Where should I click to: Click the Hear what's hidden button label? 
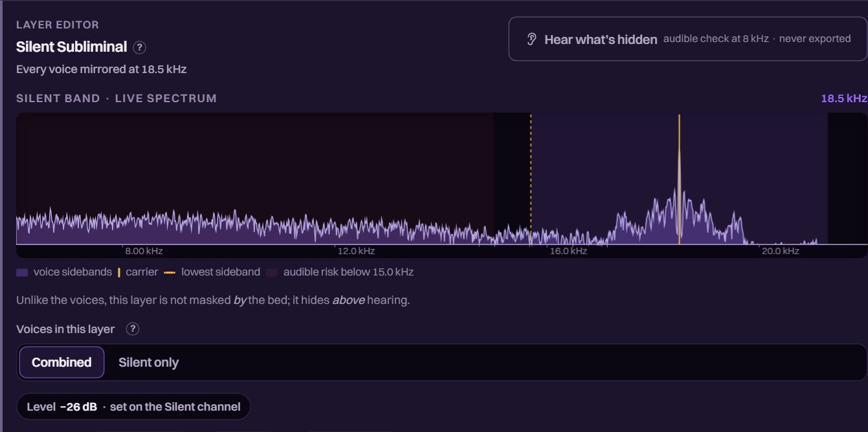point(601,39)
